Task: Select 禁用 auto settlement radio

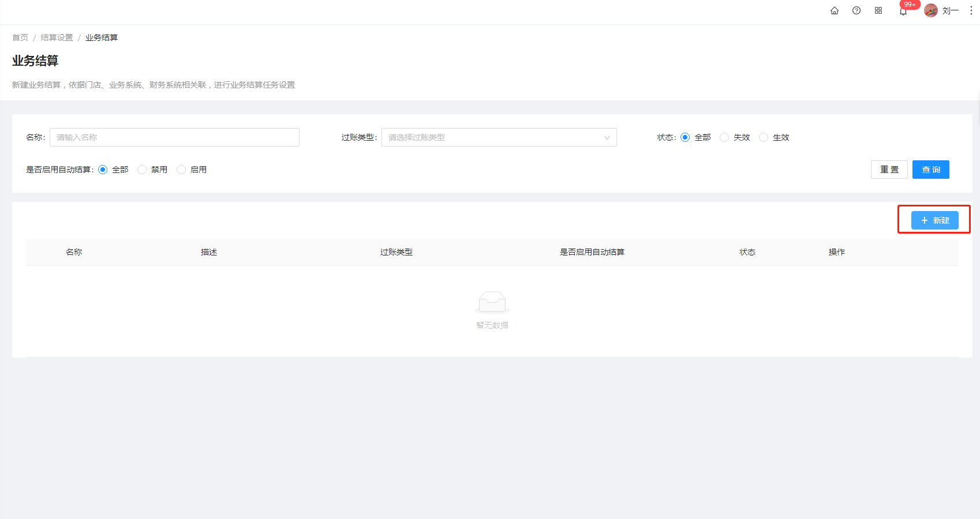Action: pyautogui.click(x=142, y=170)
